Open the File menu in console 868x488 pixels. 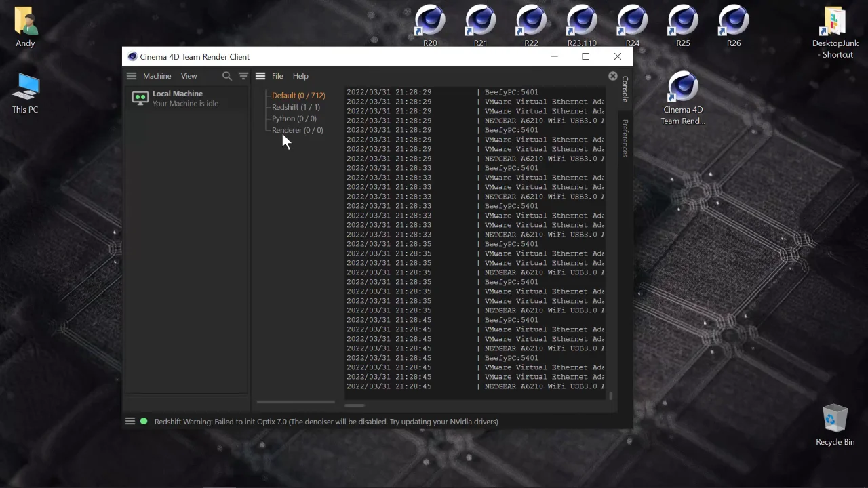(277, 76)
